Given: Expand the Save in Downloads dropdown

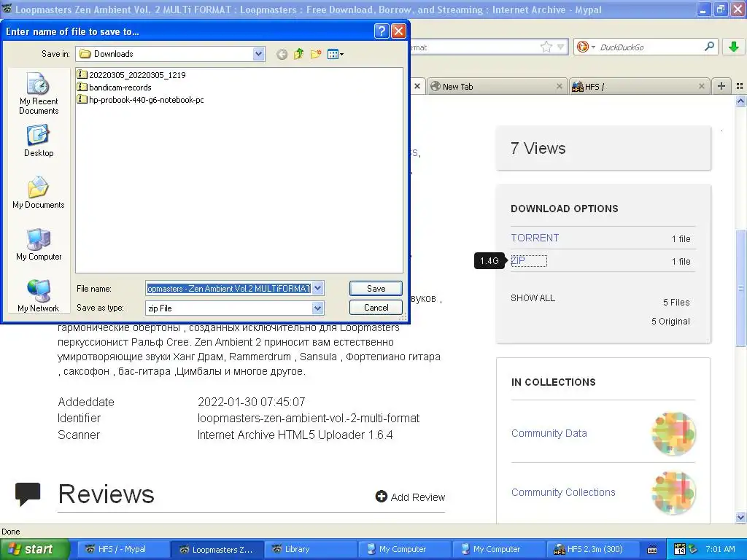Looking at the screenshot, I should (x=258, y=54).
